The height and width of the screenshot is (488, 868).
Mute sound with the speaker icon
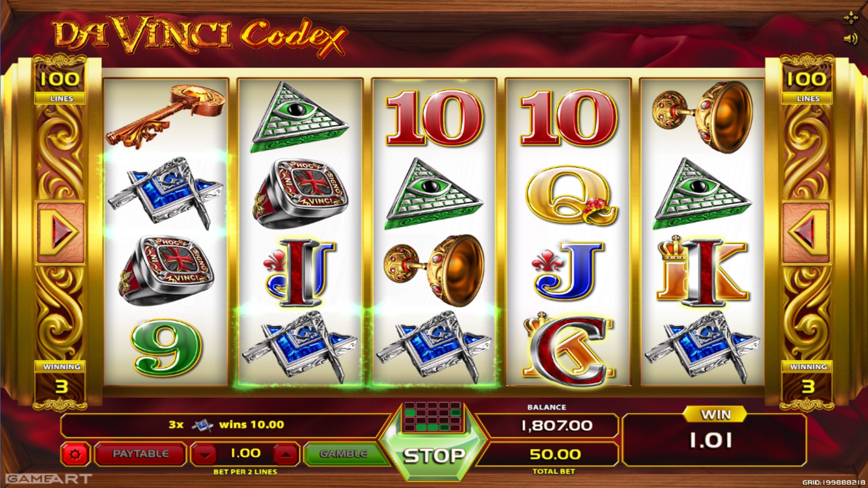tap(851, 39)
